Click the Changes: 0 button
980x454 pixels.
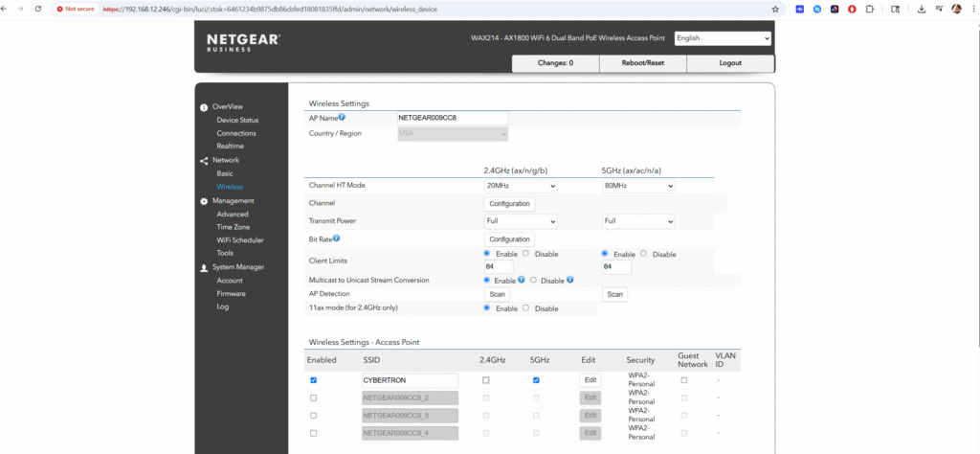556,63
